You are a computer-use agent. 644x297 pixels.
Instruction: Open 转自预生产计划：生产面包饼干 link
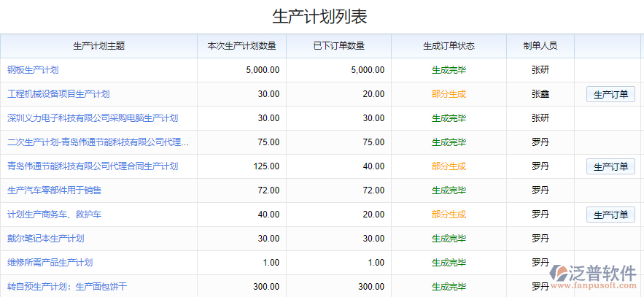click(x=67, y=287)
